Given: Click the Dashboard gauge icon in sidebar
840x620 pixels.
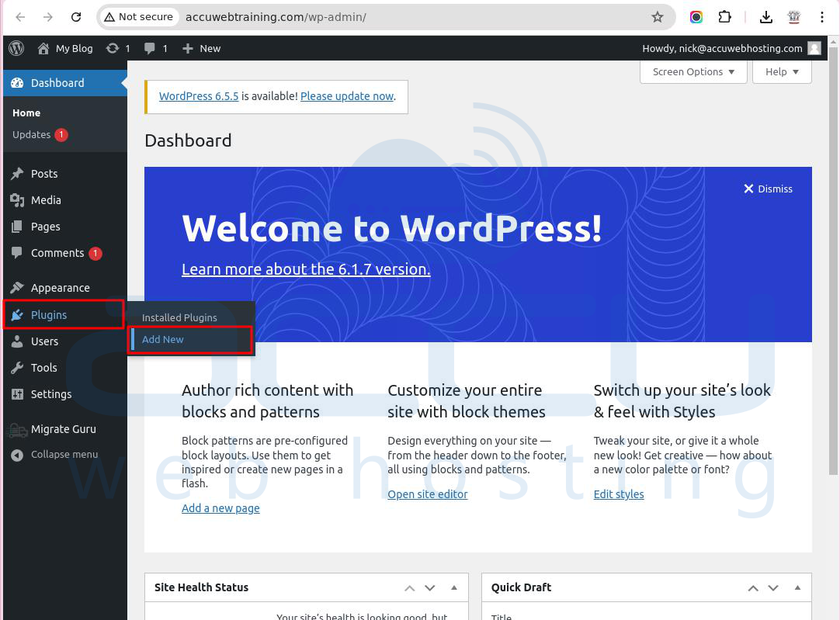Looking at the screenshot, I should 17,83.
